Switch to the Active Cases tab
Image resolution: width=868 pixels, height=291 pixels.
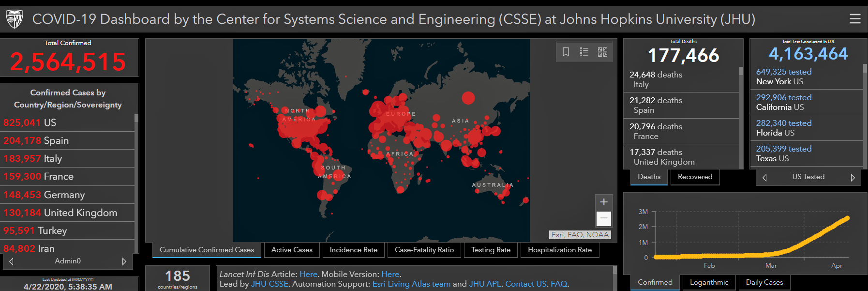coord(292,250)
